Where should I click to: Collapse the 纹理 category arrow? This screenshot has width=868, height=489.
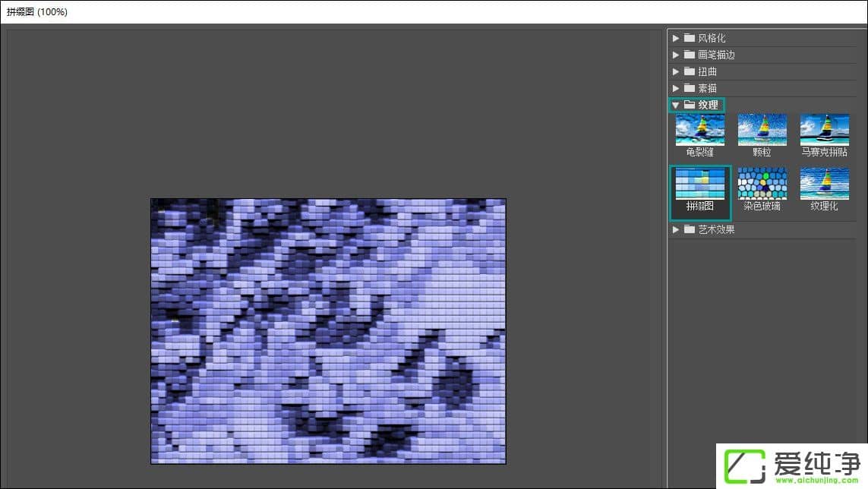click(676, 105)
